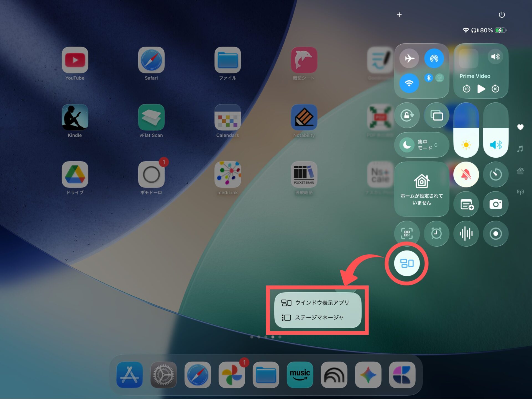Start screen recording control

pyautogui.click(x=495, y=234)
